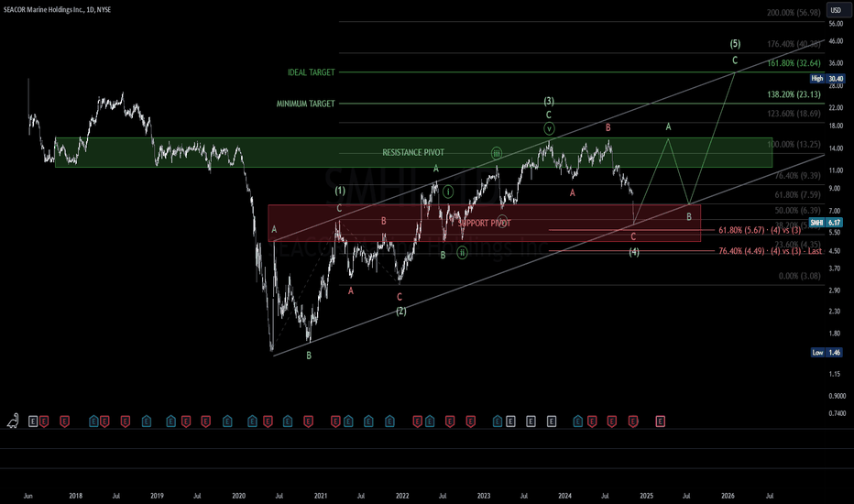Open the rightmost pink square E earnings marker

pyautogui.click(x=660, y=422)
